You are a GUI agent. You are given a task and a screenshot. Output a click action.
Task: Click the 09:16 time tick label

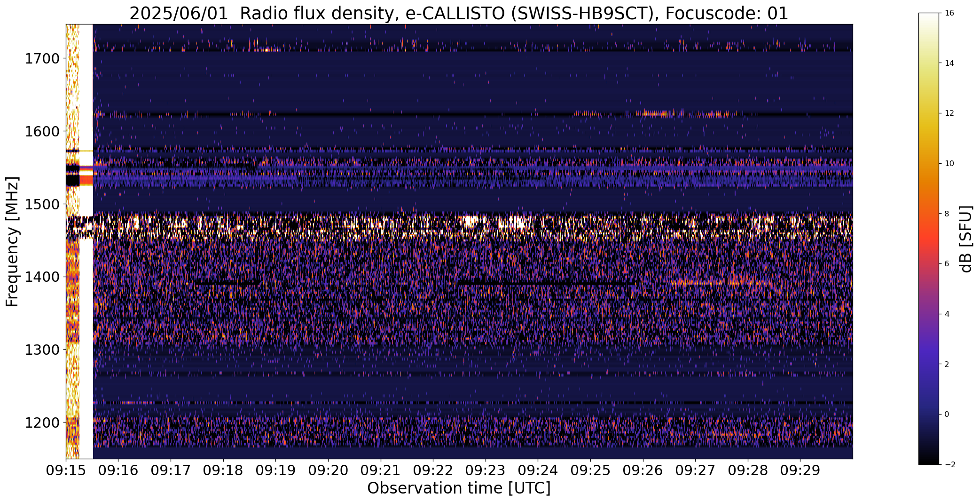(x=118, y=470)
